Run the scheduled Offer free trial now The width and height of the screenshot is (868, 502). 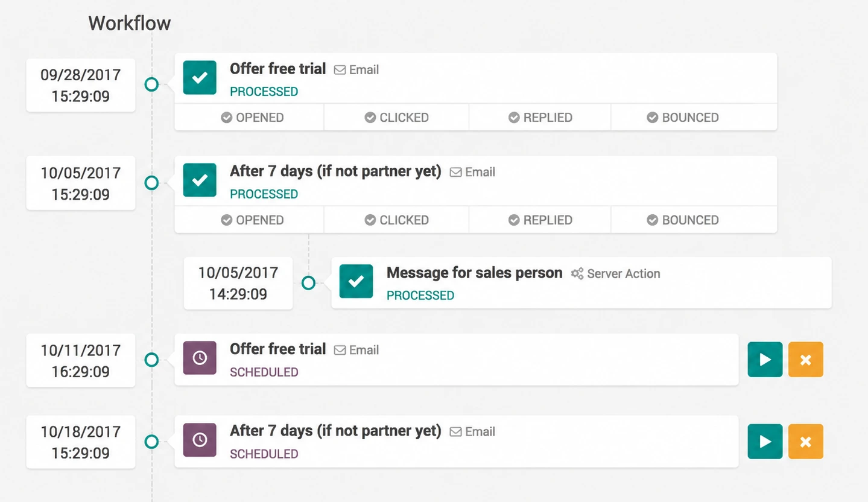[x=765, y=360]
